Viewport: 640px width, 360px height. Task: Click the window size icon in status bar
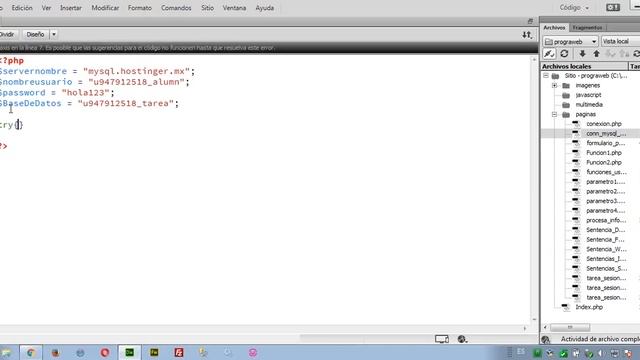(x=442, y=339)
